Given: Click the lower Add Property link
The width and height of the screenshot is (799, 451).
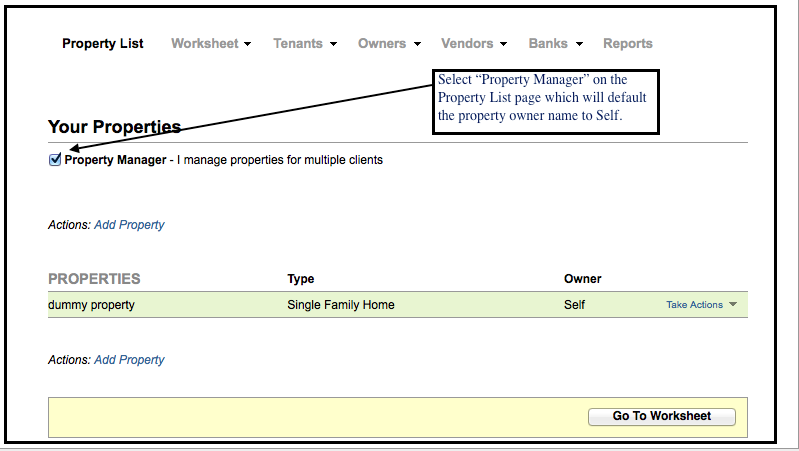Looking at the screenshot, I should pos(129,360).
